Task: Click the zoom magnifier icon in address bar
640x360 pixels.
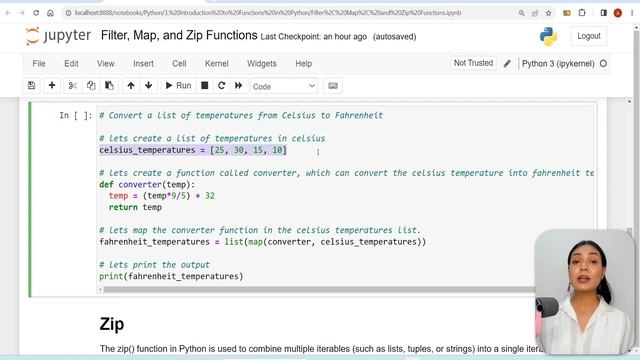Action: click(x=522, y=13)
